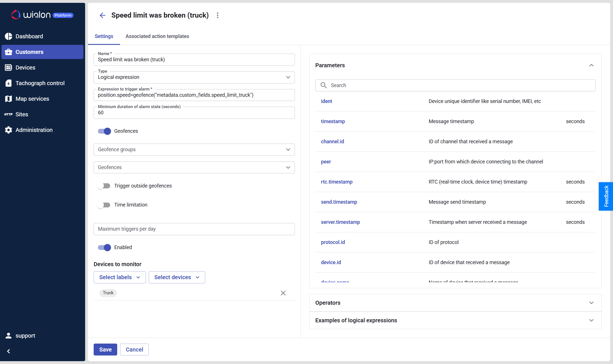Click the Administration gear icon

[x=9, y=130]
